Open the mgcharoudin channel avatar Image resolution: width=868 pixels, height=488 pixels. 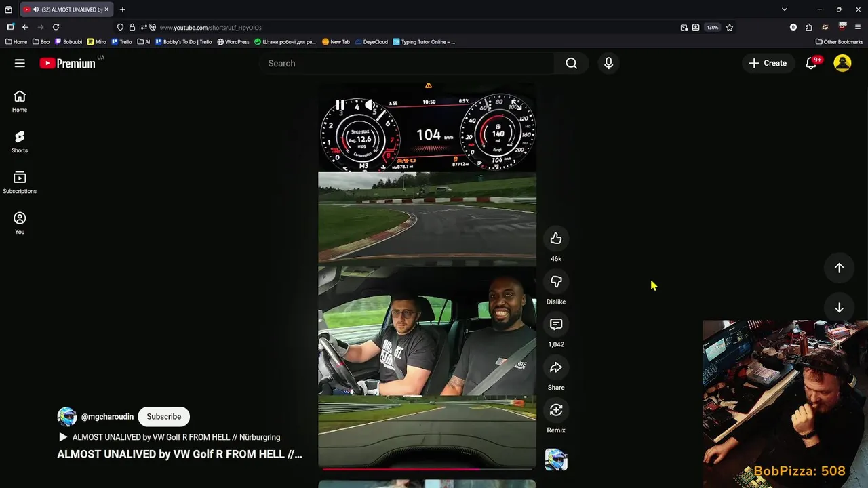[x=67, y=416]
